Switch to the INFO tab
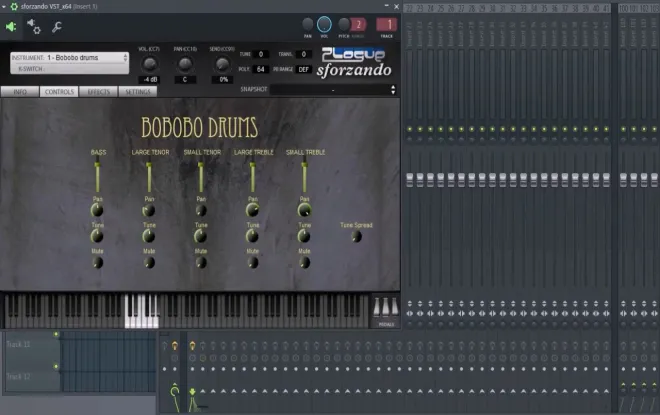The width and height of the screenshot is (660, 415). pyautogui.click(x=20, y=92)
